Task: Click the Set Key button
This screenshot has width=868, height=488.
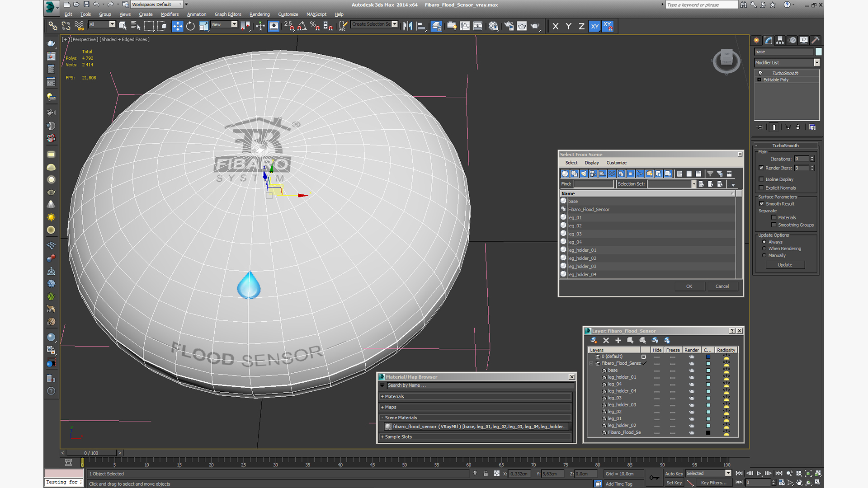Action: pyautogui.click(x=674, y=483)
